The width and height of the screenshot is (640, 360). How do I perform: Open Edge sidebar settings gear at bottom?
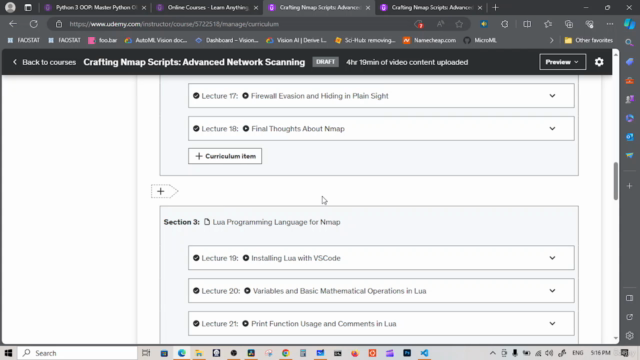click(629, 336)
